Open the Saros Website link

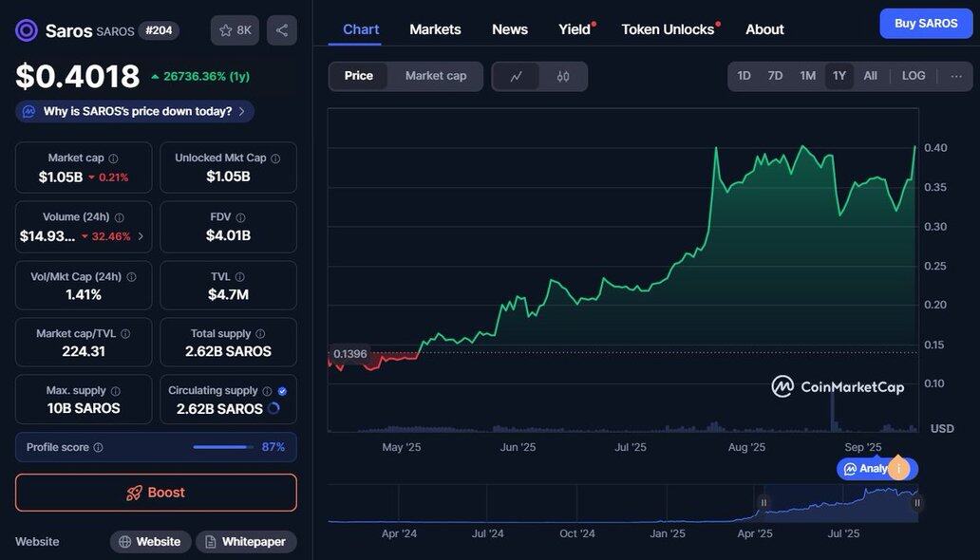[149, 542]
